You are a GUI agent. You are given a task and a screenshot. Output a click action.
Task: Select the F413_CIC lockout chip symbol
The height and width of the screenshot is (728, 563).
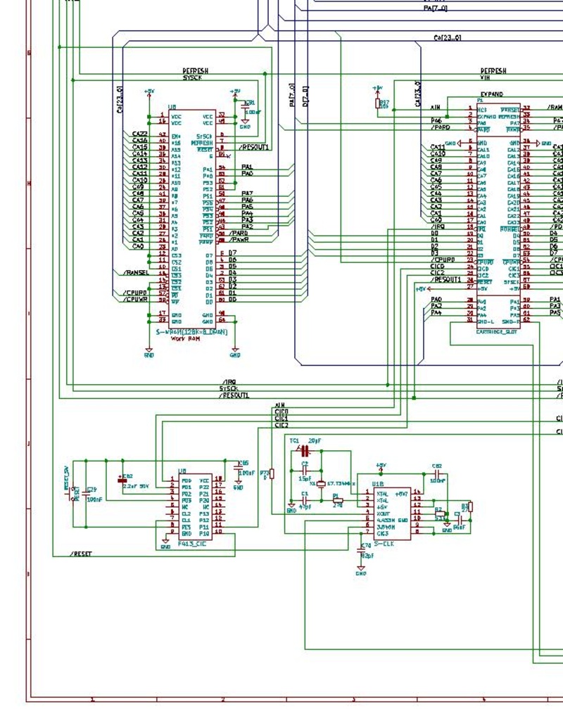tap(196, 506)
